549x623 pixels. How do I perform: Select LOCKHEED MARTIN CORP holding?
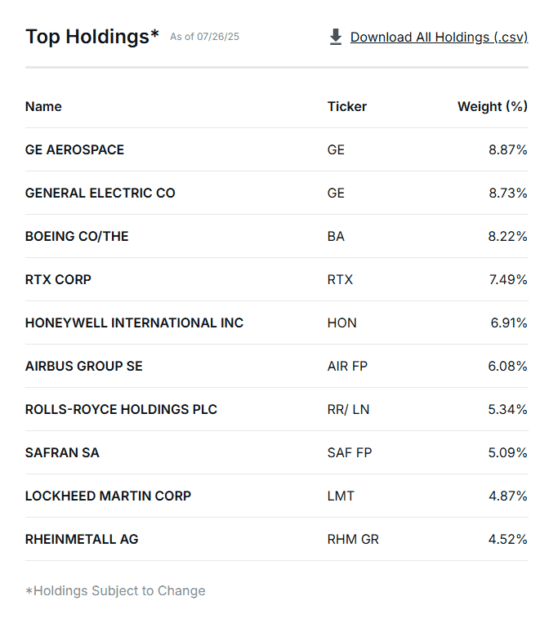(x=108, y=496)
